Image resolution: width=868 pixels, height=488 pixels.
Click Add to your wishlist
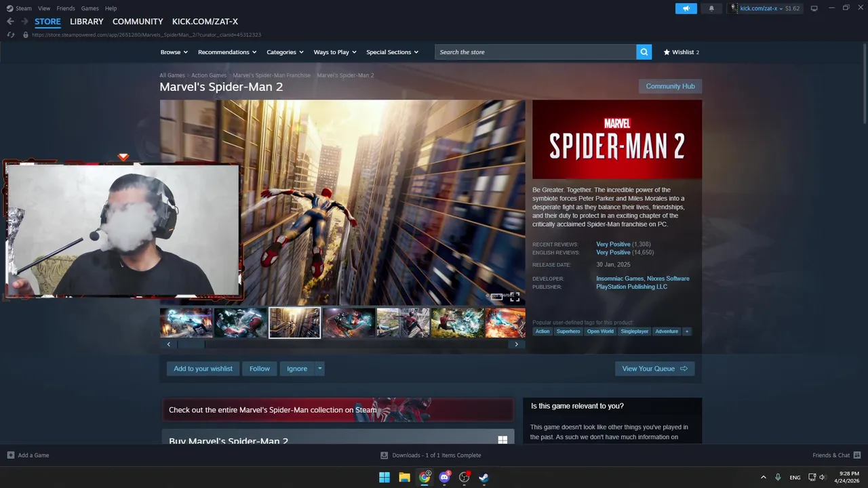coord(203,369)
